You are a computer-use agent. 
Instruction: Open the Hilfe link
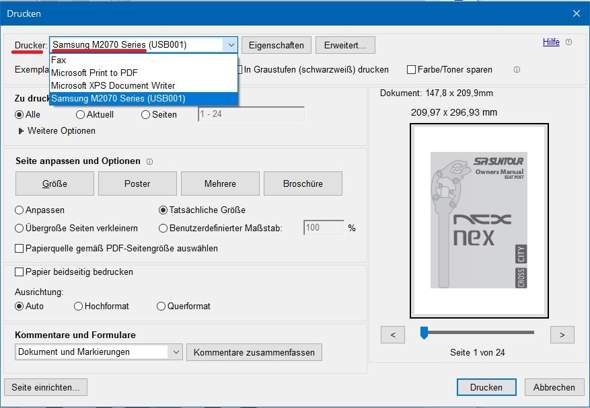click(x=551, y=42)
